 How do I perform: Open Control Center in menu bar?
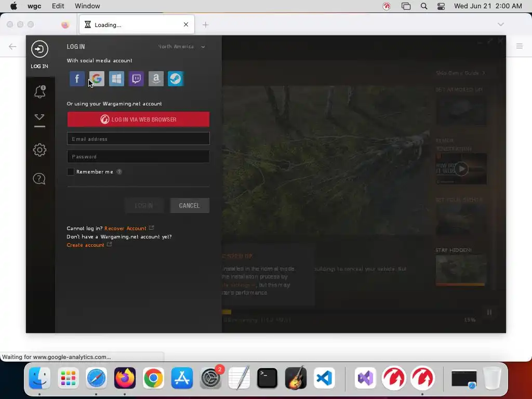(x=441, y=6)
